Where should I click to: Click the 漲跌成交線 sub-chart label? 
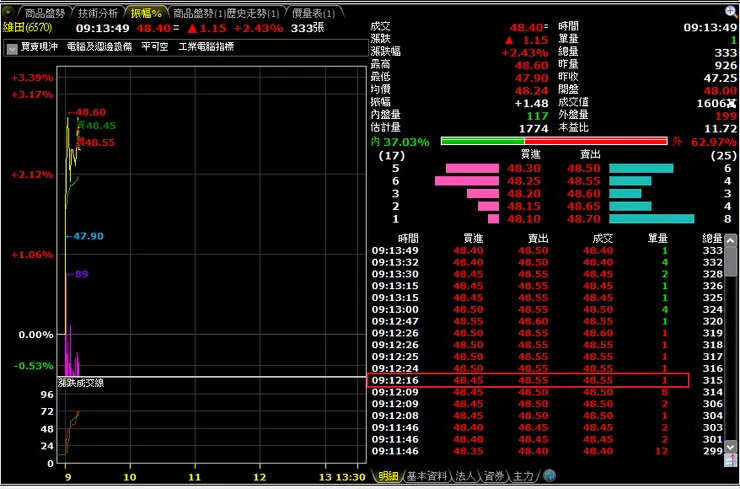click(81, 383)
